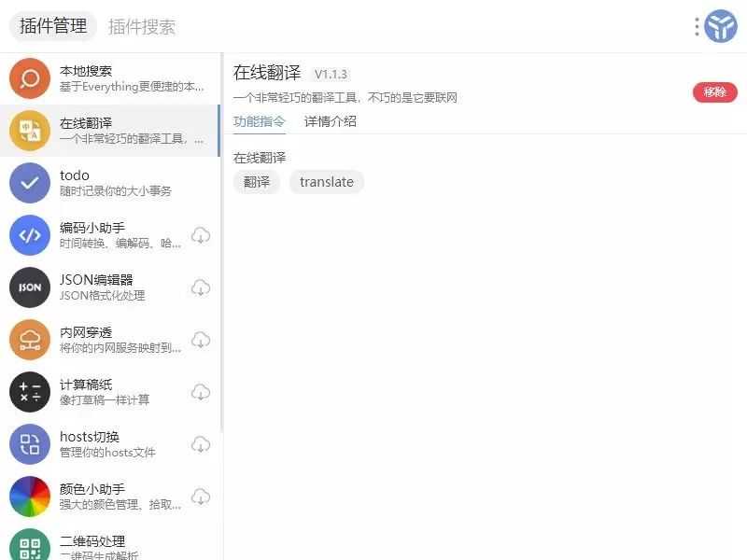The width and height of the screenshot is (747, 560).
Task: Select the 本地搜索 magnifier plugin icon
Action: pos(29,78)
